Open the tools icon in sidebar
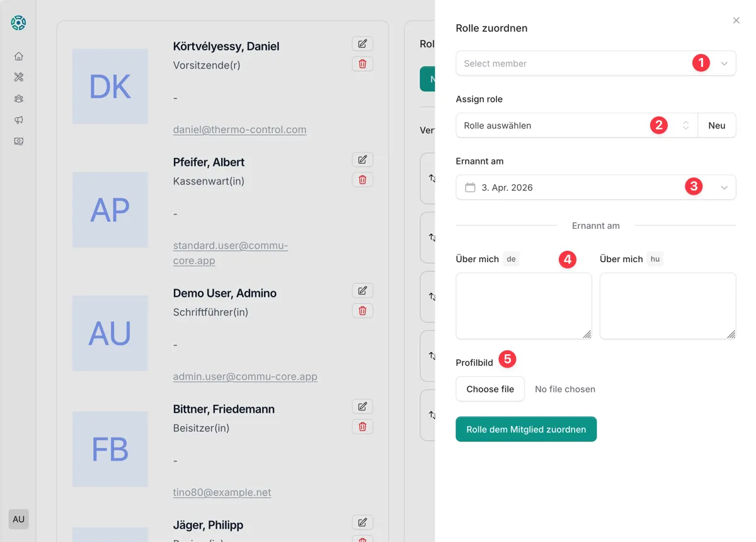 click(19, 78)
